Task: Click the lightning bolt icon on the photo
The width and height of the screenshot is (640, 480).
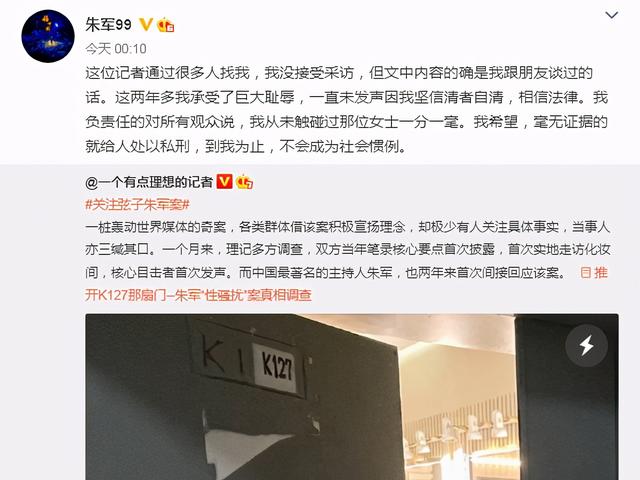Action: (587, 346)
